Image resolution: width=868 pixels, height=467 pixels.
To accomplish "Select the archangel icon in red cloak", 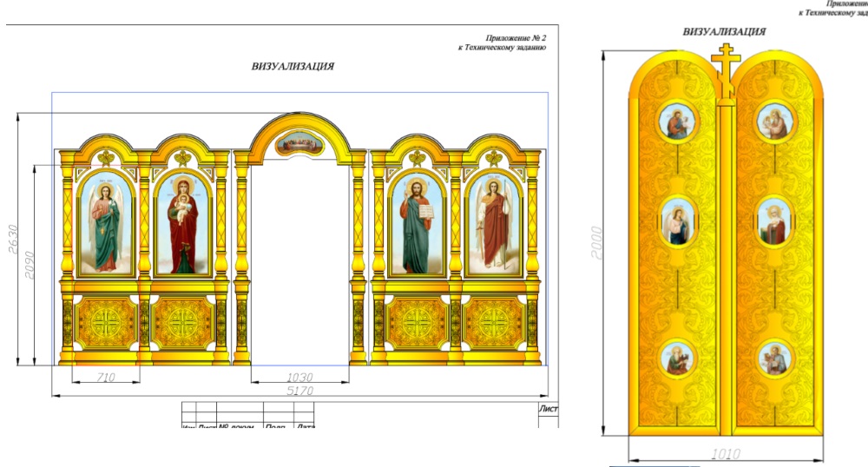I will click(x=493, y=226).
